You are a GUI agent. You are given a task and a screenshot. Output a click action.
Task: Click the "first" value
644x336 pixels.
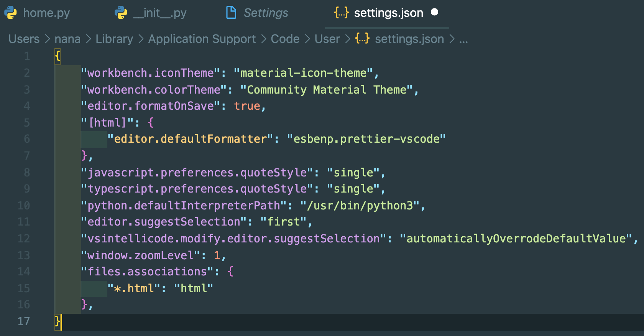[x=284, y=222]
